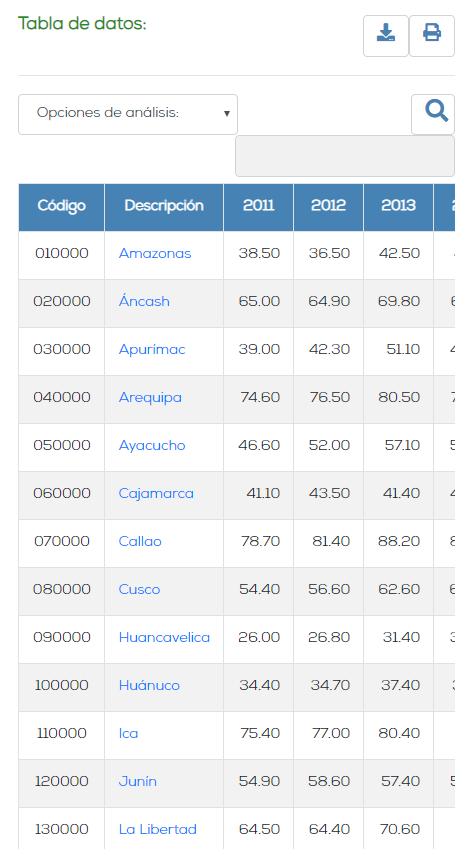Image resolution: width=461 pixels, height=849 pixels.
Task: Sort by the Código column header
Action: coord(61,206)
